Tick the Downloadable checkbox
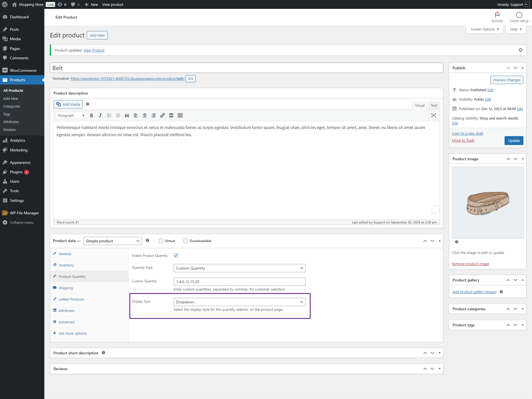 pos(186,241)
